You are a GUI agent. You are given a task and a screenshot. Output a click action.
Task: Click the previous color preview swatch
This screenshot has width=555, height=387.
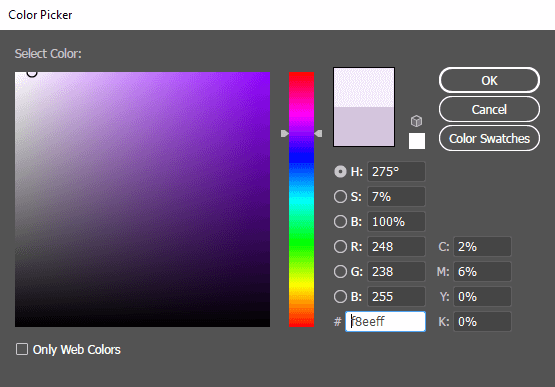[364, 126]
